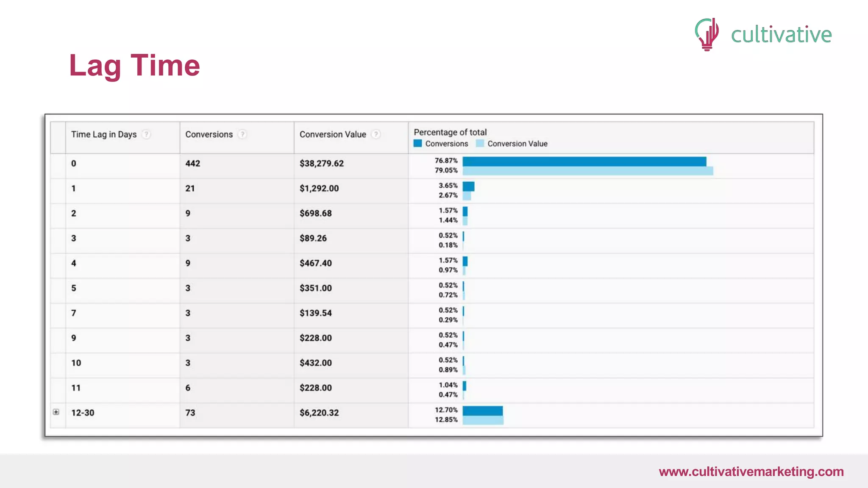868x488 pixels.
Task: Click the Lag Time slide title
Action: pos(134,66)
